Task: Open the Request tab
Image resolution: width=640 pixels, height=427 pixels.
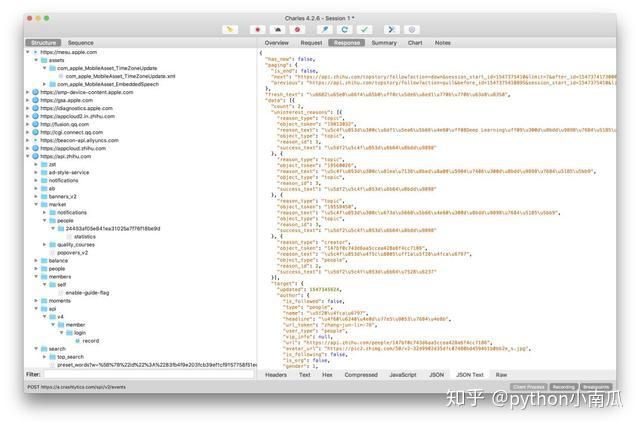Action: (x=311, y=43)
